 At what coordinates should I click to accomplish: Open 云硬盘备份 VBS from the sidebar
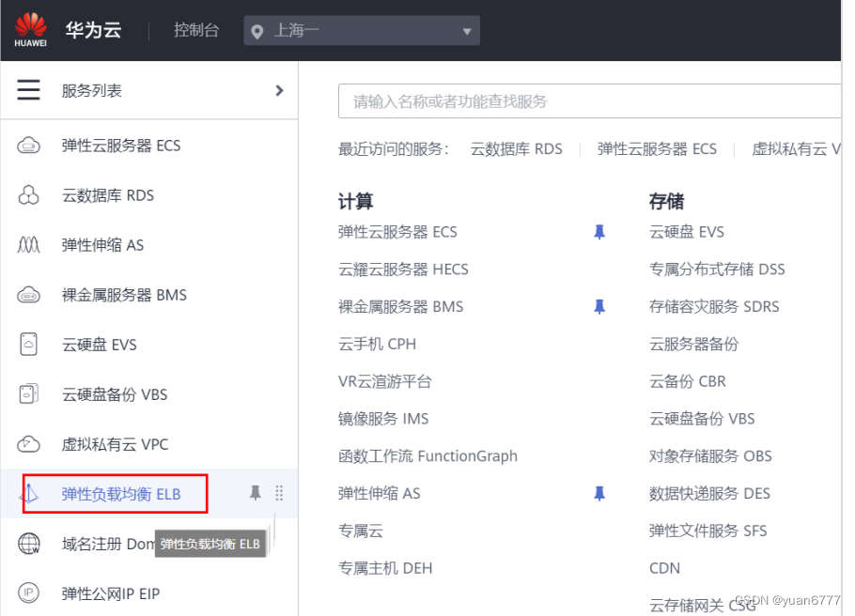115,394
